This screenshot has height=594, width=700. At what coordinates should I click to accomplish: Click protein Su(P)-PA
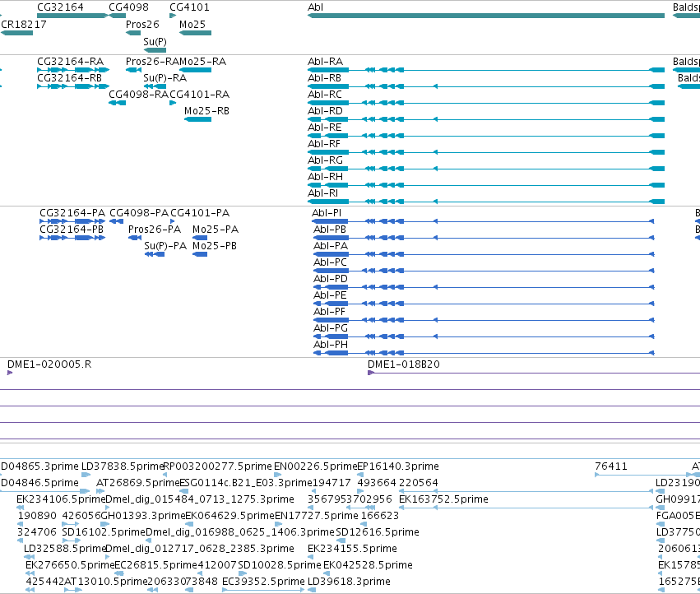pos(165,246)
